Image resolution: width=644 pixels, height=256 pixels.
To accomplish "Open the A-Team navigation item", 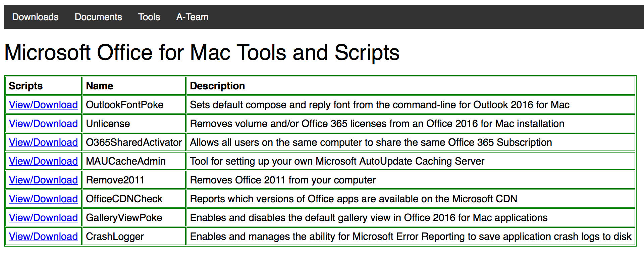I will click(x=193, y=17).
